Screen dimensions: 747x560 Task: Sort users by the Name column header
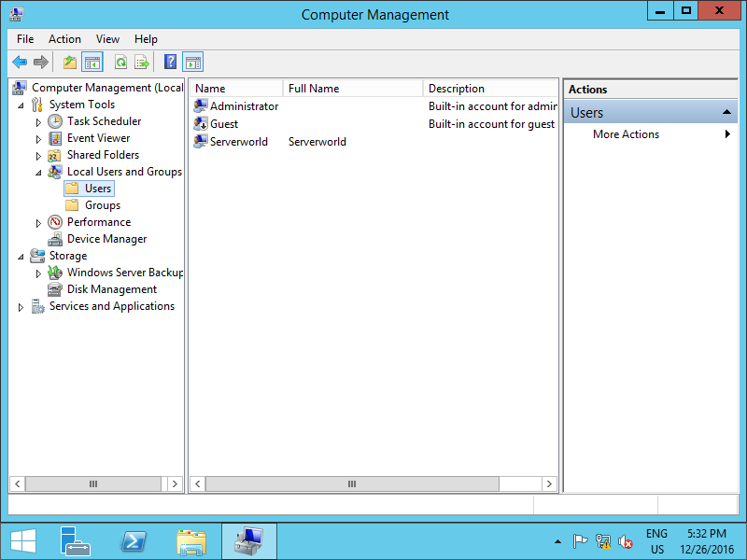235,89
